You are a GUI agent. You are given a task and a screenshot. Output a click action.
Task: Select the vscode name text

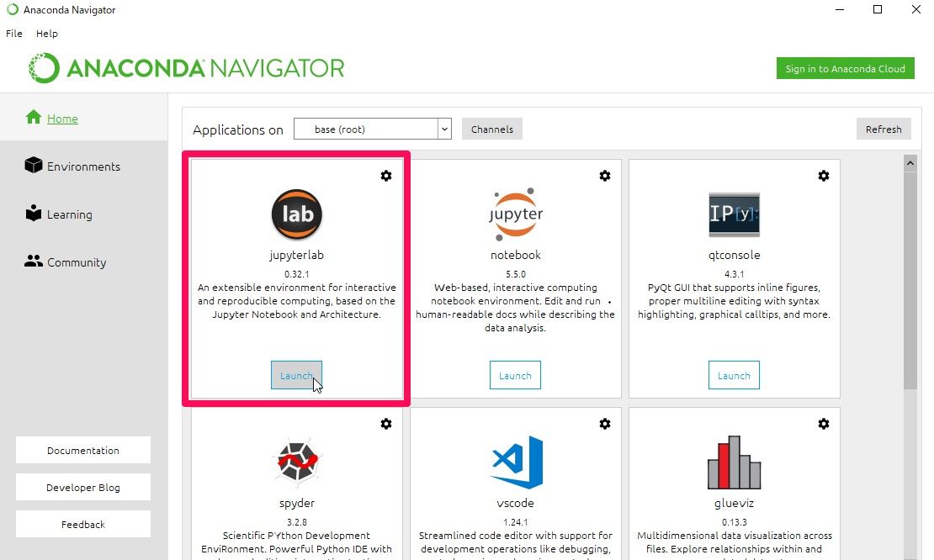coord(515,503)
